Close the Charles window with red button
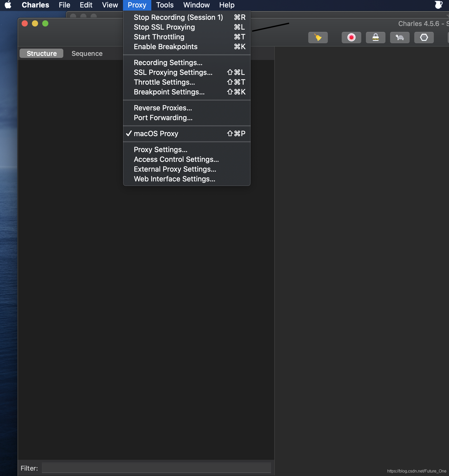Screen dimensions: 449x476 [25, 23]
